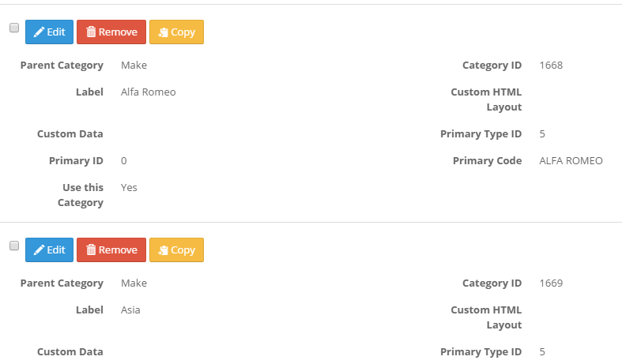Screen dimensions: 622x364
Task: Select the Asia record checkbox
Action: pyautogui.click(x=14, y=246)
